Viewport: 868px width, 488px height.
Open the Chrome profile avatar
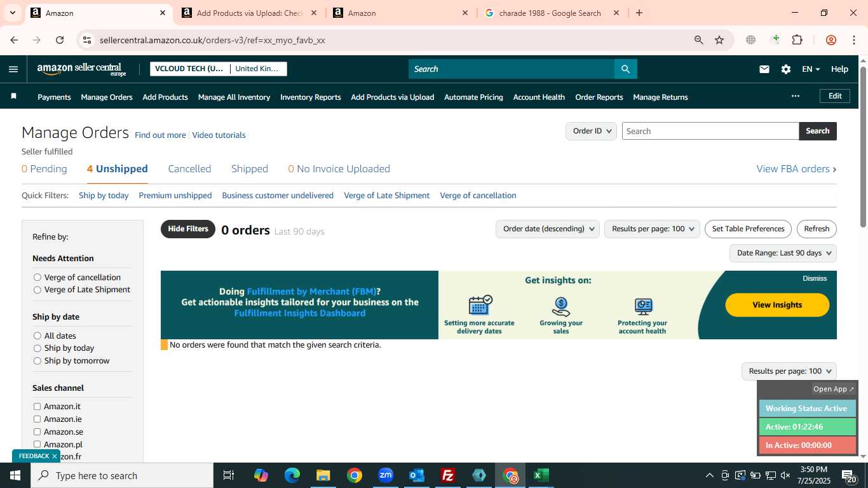pos(831,40)
